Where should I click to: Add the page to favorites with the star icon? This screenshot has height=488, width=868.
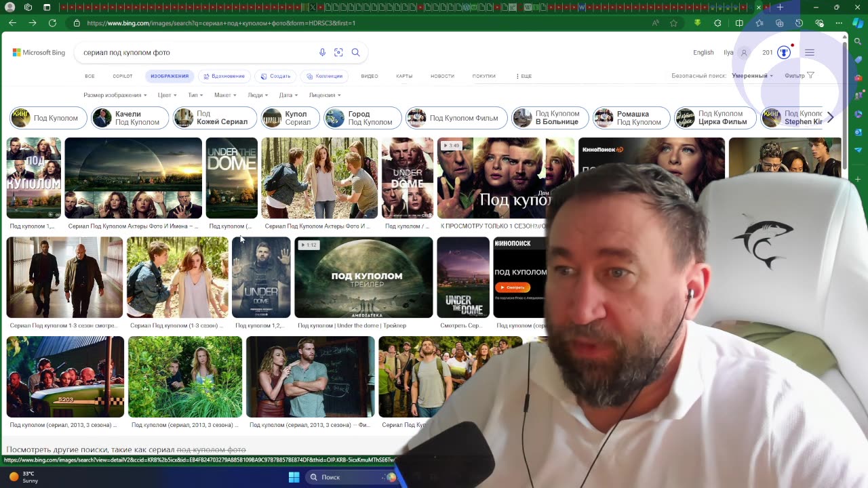tap(673, 22)
